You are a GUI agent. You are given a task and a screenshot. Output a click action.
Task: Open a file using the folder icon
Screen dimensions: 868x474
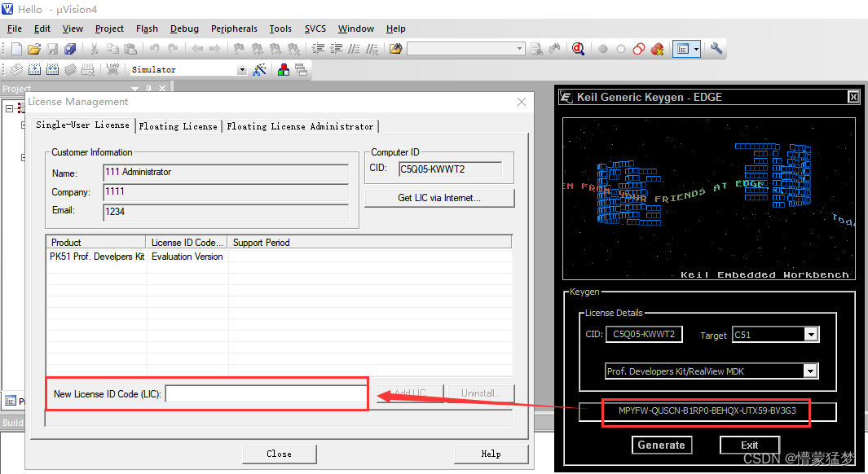click(34, 49)
